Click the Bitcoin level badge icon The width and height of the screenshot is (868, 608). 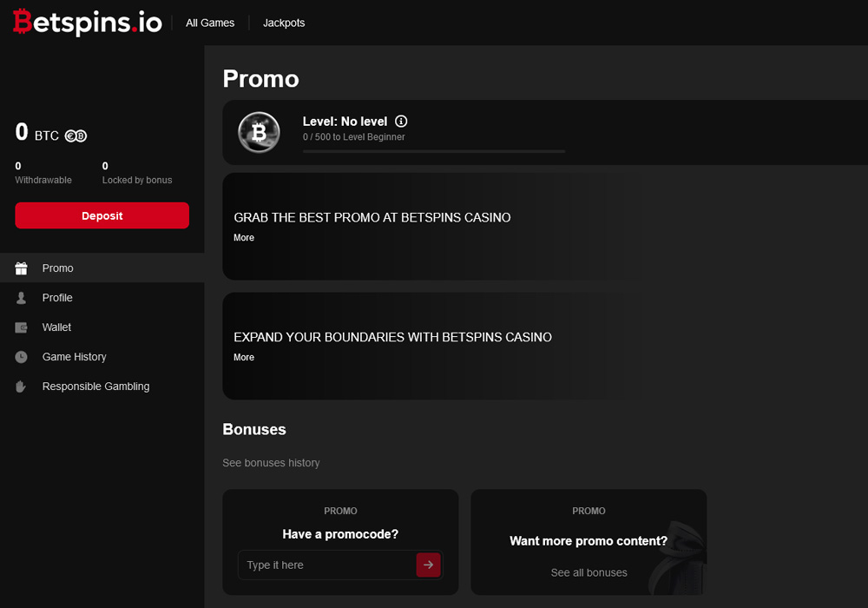pos(259,132)
